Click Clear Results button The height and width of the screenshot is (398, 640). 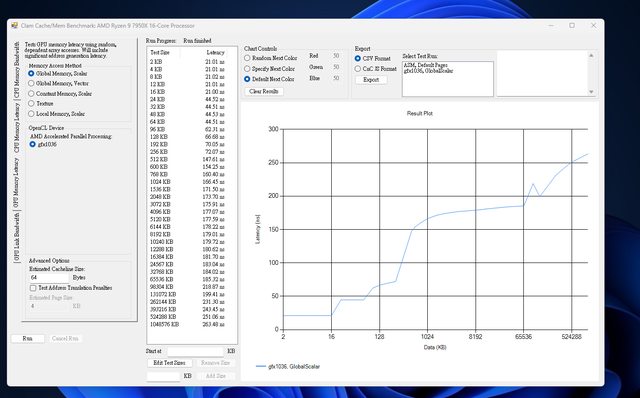point(264,91)
